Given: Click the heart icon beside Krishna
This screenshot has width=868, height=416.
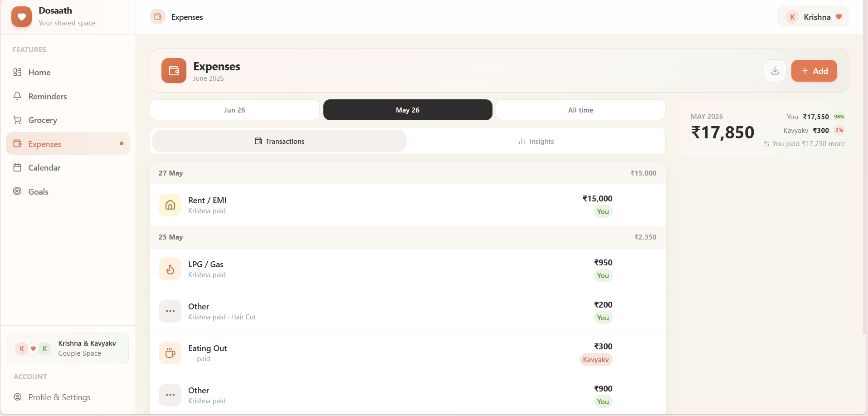Looking at the screenshot, I should (x=839, y=17).
